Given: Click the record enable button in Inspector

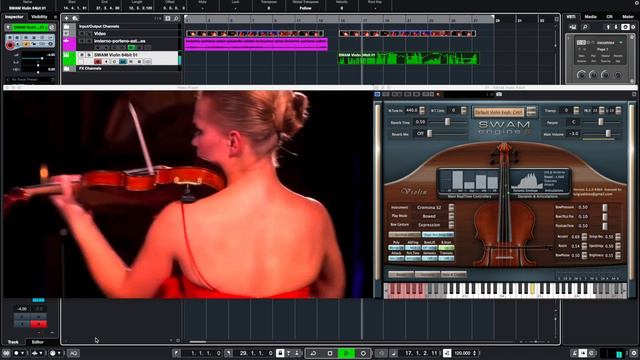Looking at the screenshot, I should 10,45.
